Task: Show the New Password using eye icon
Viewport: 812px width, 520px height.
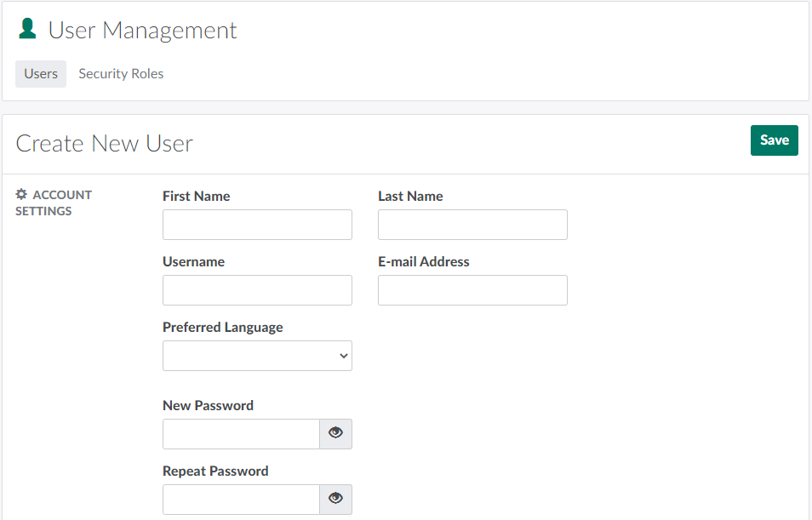Action: click(335, 433)
